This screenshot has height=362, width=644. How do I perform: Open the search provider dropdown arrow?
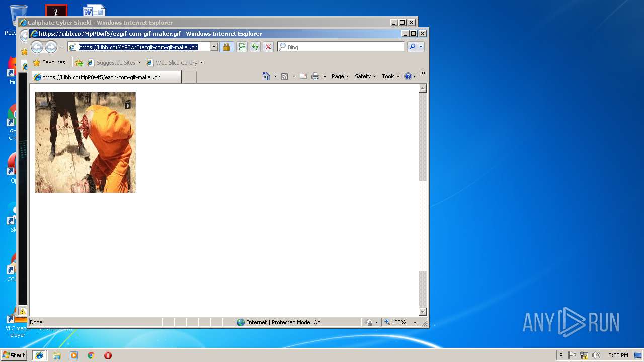coord(421,47)
